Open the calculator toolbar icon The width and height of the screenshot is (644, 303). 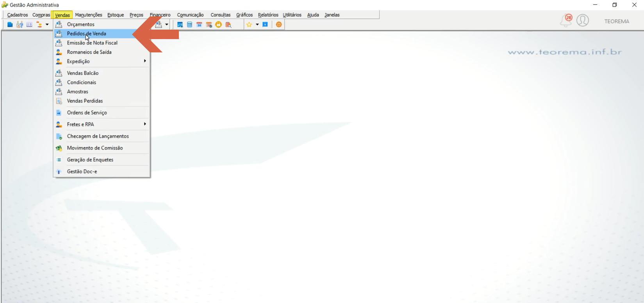point(189,25)
